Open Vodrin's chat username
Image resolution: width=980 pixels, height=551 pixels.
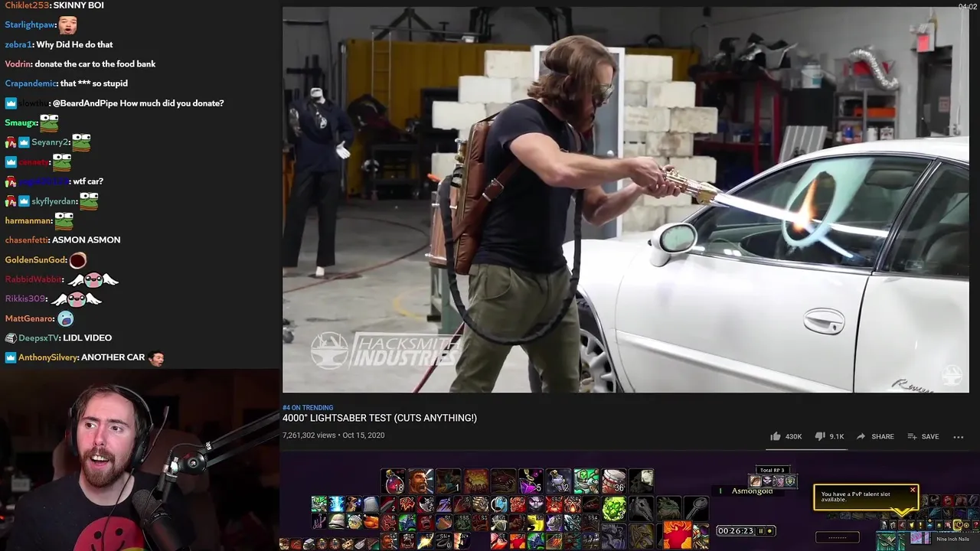pyautogui.click(x=18, y=64)
